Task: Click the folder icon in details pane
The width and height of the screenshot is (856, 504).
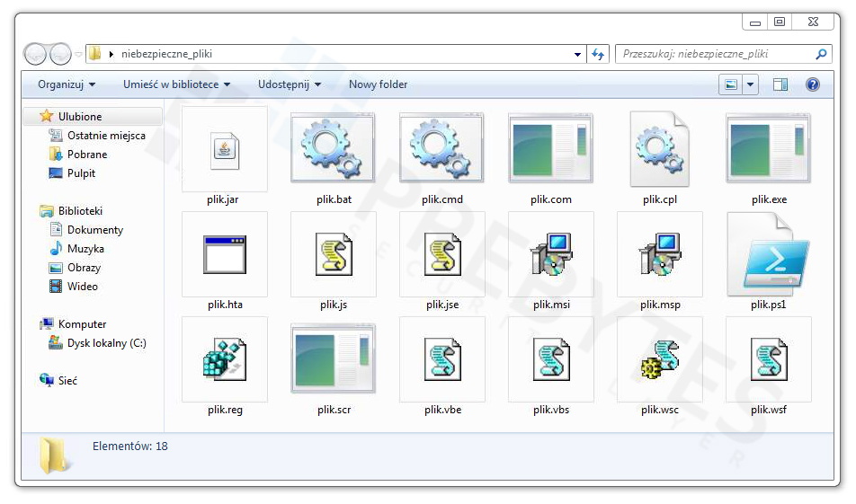Action: 55,455
